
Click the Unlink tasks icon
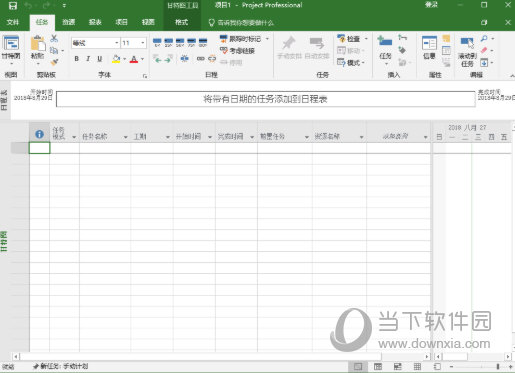(212, 59)
